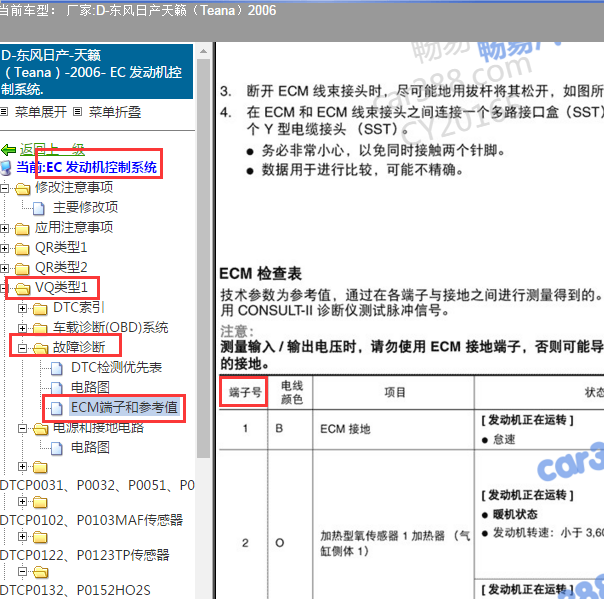Image resolution: width=604 pixels, height=599 pixels.
Task: Select DTCP0132、P0152HO2S entry
Action: pyautogui.click(x=76, y=590)
